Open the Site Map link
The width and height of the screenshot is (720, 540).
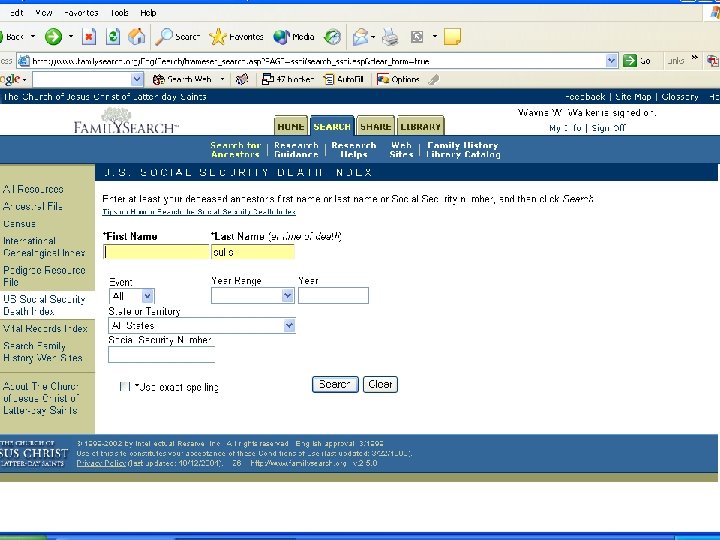pyautogui.click(x=633, y=97)
